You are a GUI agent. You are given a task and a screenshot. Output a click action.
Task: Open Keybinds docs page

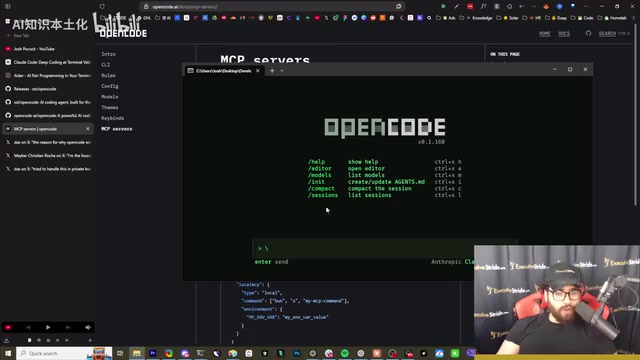tap(113, 118)
